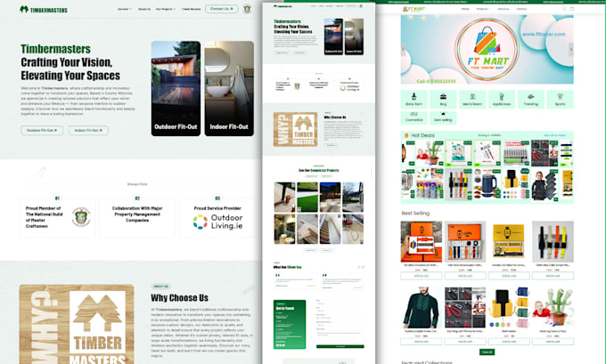Open green turf photo in Completed Projects gallery
The height and width of the screenshot is (364, 606).
click(307, 197)
